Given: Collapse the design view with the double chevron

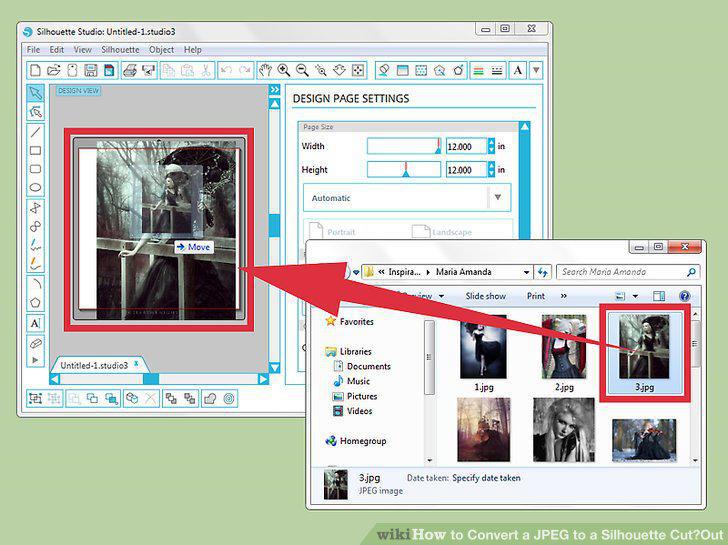Looking at the screenshot, I should coord(275,89).
